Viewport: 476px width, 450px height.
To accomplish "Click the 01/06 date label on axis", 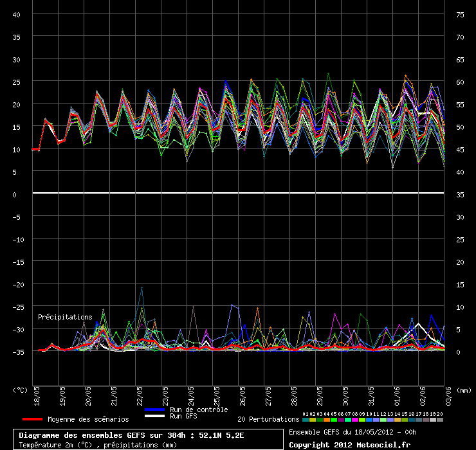I will 397,396.
